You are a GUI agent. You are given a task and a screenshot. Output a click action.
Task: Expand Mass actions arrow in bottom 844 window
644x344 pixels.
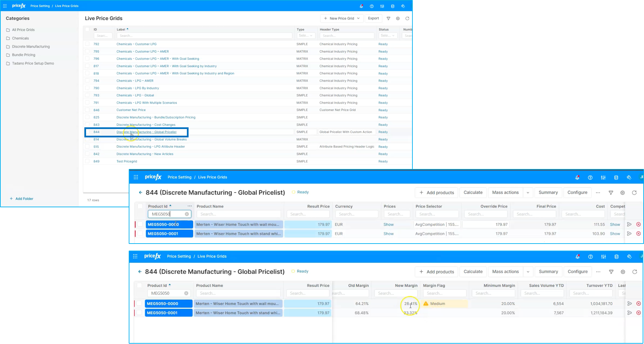tap(528, 272)
